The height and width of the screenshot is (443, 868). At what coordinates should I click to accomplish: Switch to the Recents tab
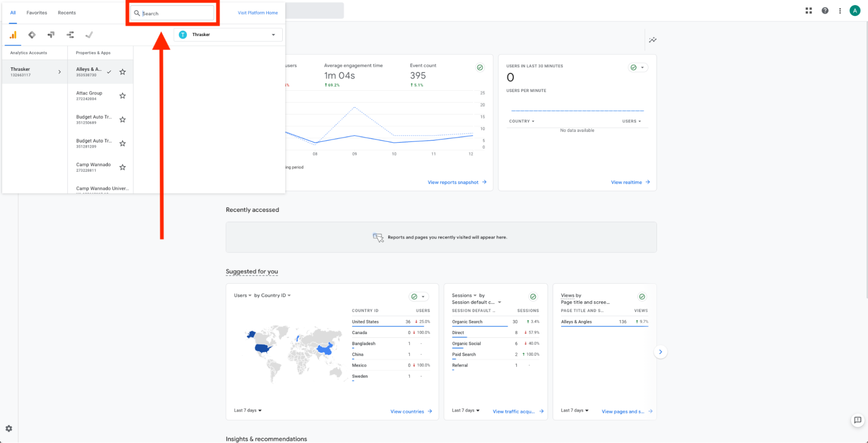coord(66,13)
